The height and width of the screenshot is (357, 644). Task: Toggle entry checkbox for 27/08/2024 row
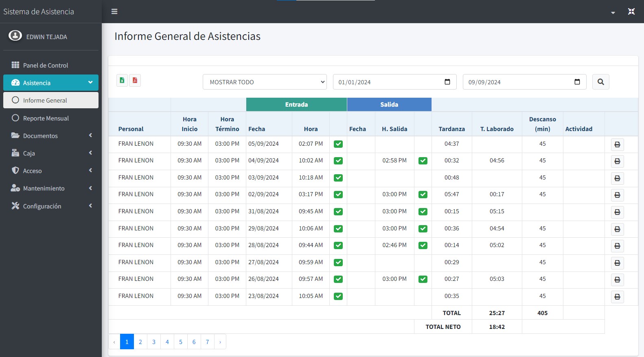[338, 263]
